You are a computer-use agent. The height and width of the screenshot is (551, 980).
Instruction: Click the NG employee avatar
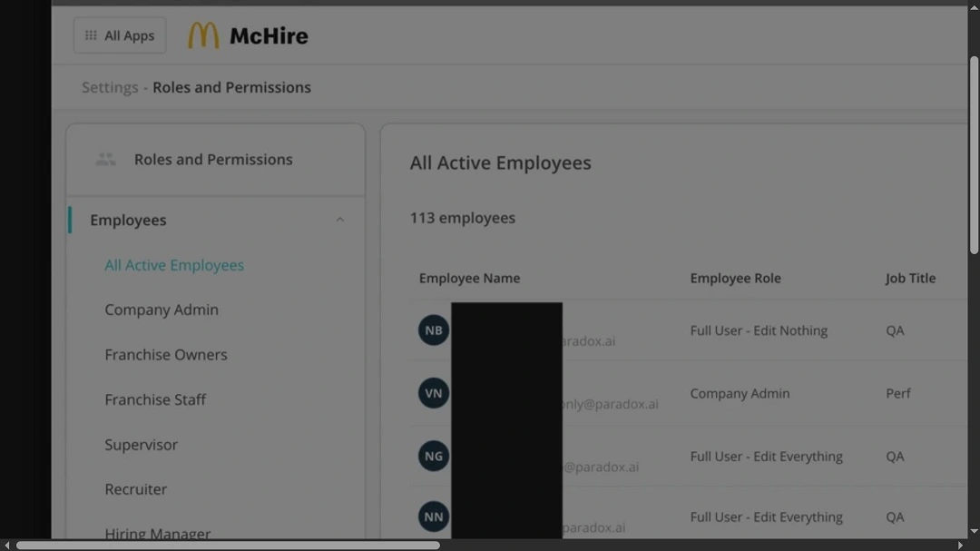pyautogui.click(x=434, y=457)
